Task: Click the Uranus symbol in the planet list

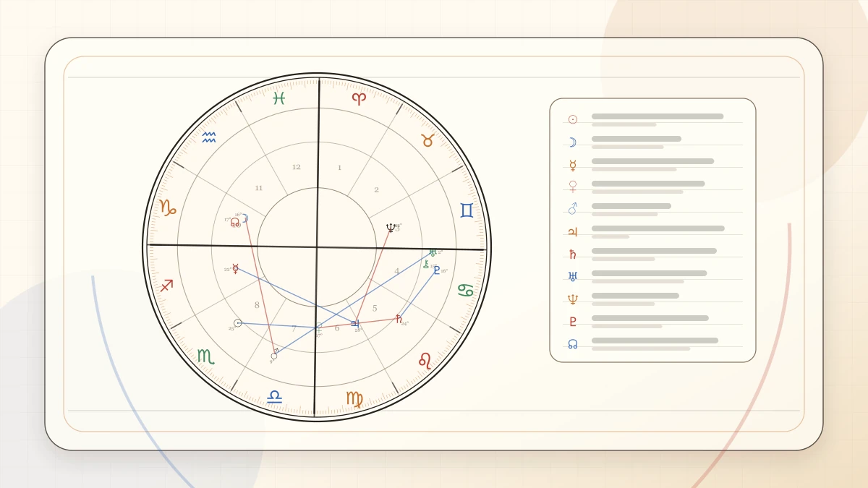Action: pos(573,276)
